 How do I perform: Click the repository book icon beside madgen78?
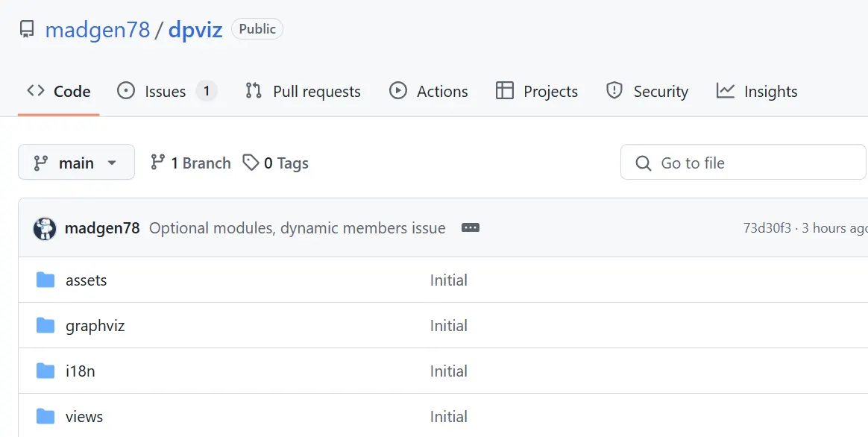pos(27,30)
